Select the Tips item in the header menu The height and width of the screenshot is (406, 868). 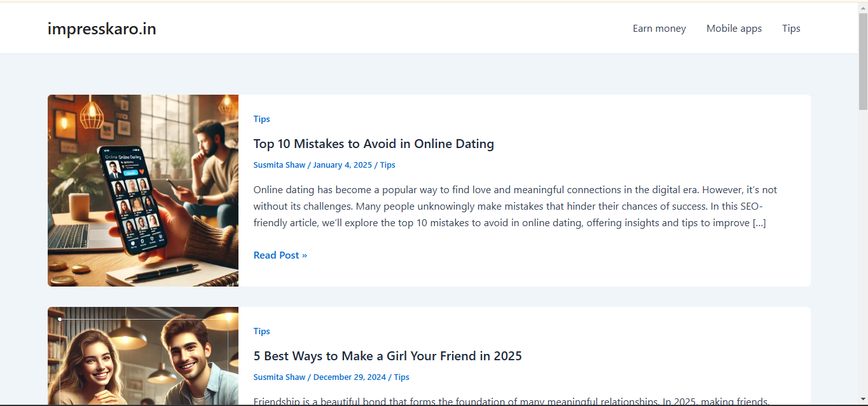[x=791, y=29]
